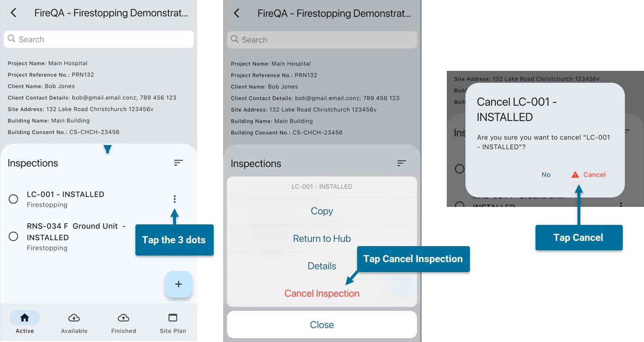
Task: Choose Copy in the action sheet
Action: [322, 211]
